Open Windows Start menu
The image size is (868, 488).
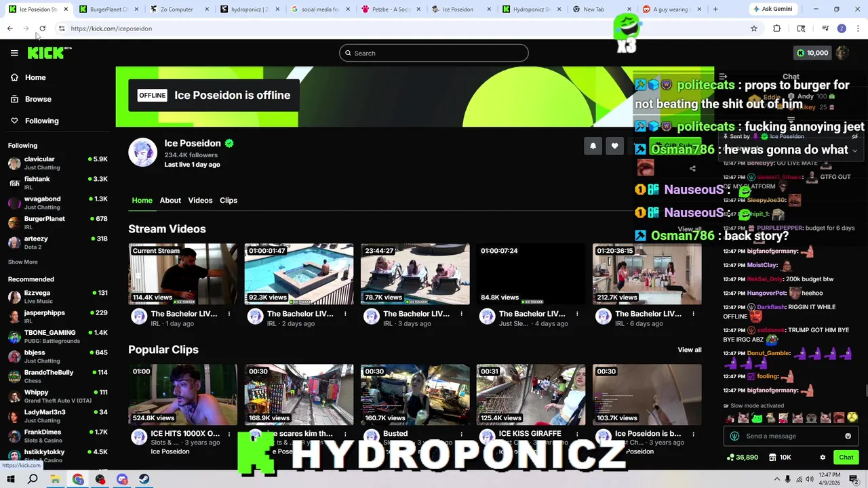(x=10, y=479)
